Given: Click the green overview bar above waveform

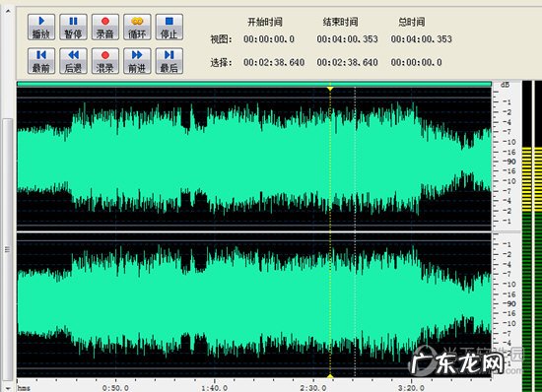Looking at the screenshot, I should click(x=253, y=84).
